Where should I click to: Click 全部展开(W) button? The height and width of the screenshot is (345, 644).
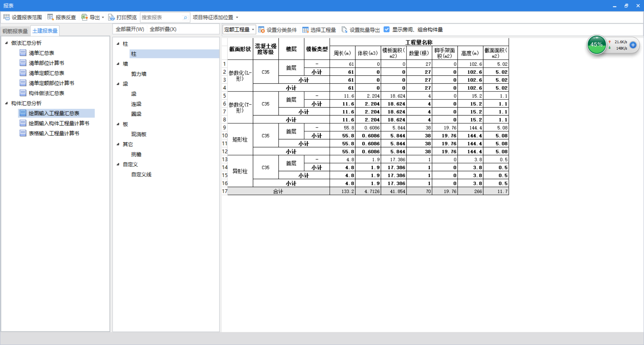click(x=130, y=29)
